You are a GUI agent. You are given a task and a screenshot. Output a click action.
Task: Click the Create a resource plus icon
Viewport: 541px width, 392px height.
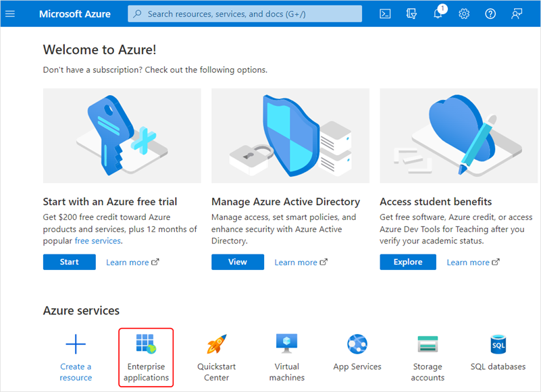click(x=76, y=345)
